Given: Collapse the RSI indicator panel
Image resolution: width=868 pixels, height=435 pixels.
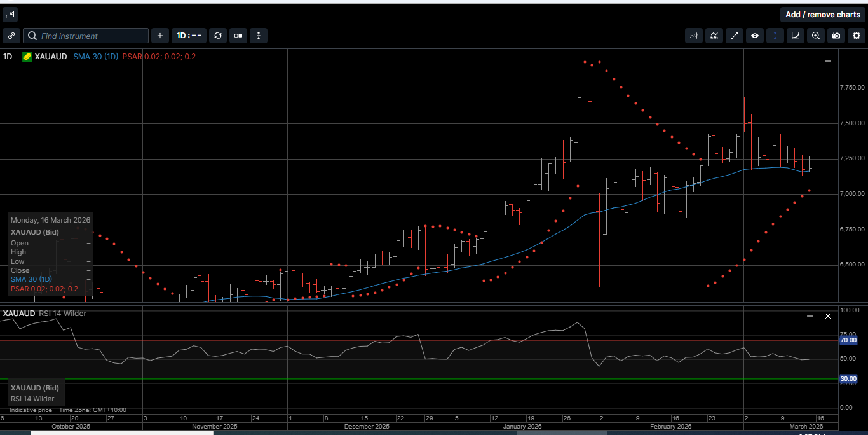Looking at the screenshot, I should coord(810,315).
